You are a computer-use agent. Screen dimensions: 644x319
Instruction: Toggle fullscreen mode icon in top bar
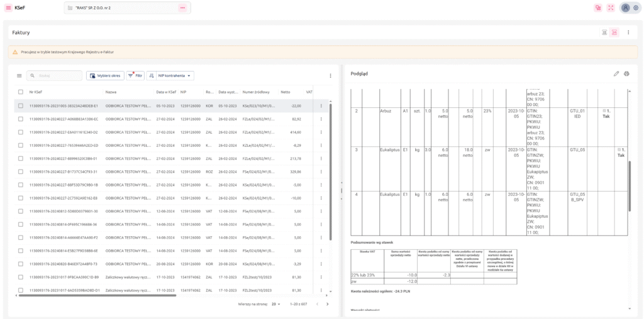coord(610,8)
